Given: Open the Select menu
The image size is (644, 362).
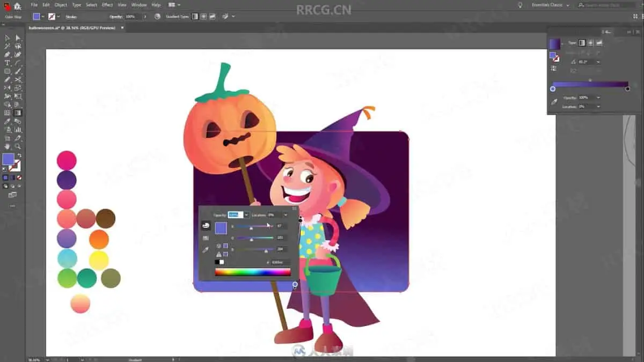Looking at the screenshot, I should (92, 5).
